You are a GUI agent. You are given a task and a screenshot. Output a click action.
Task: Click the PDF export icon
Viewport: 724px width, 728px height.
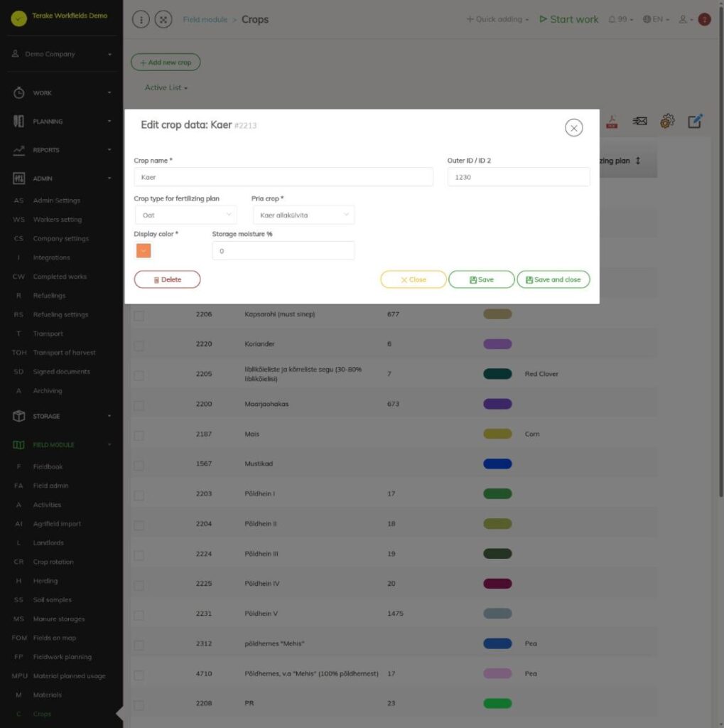(x=612, y=122)
